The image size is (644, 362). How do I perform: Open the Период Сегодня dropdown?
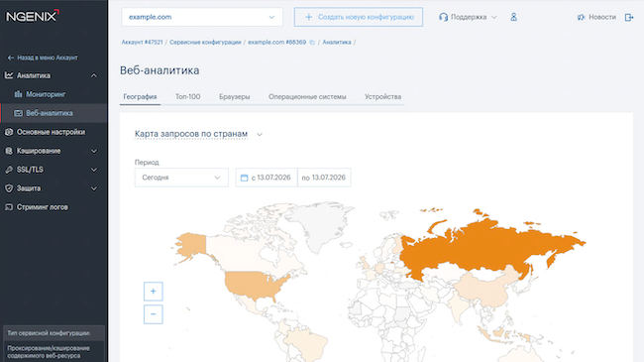181,178
